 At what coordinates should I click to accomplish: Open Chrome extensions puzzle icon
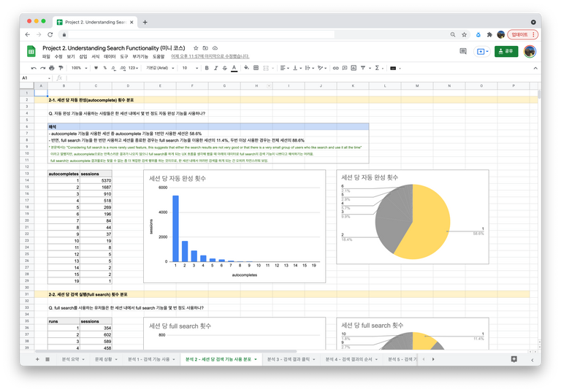click(489, 35)
